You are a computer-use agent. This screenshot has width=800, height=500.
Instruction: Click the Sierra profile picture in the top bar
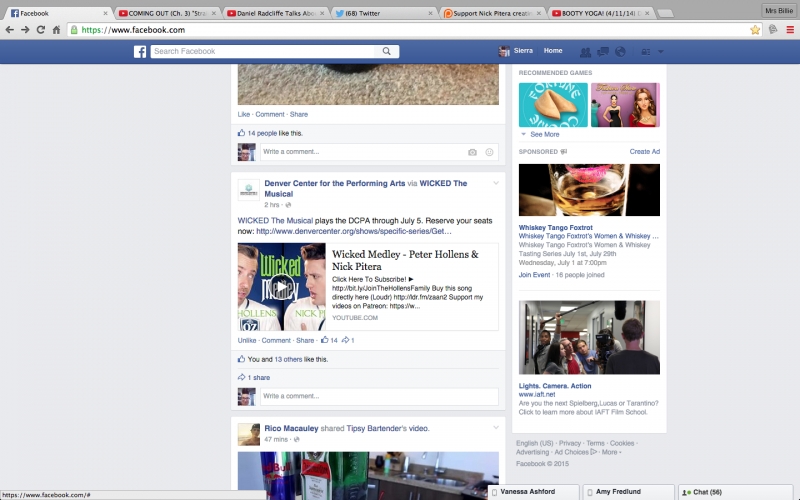[x=504, y=51]
